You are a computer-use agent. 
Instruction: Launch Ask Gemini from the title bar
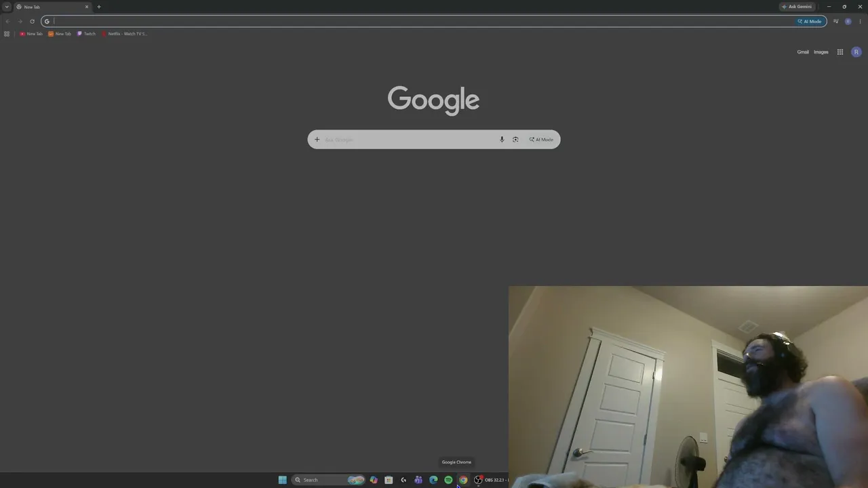pyautogui.click(x=797, y=7)
